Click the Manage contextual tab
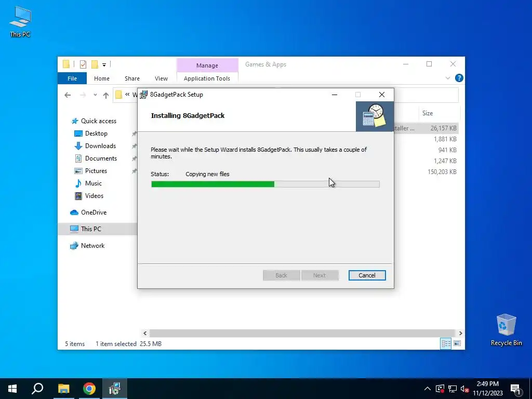532x399 pixels. click(x=207, y=65)
